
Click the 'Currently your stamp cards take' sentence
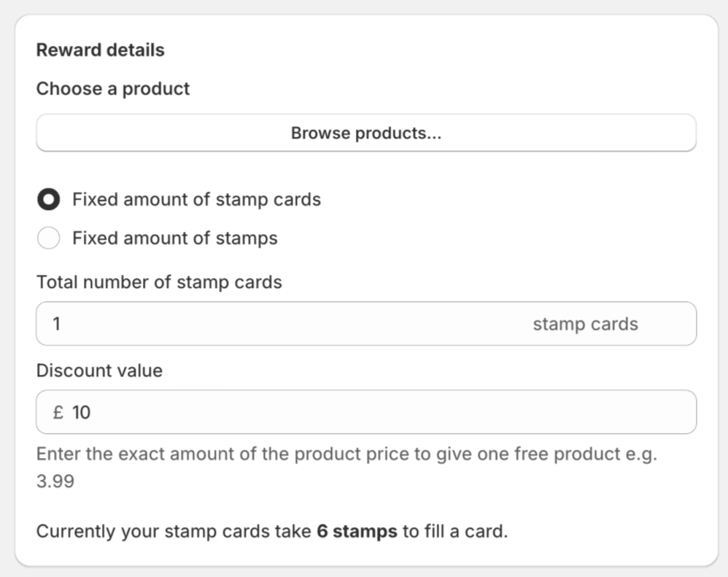pyautogui.click(x=272, y=531)
